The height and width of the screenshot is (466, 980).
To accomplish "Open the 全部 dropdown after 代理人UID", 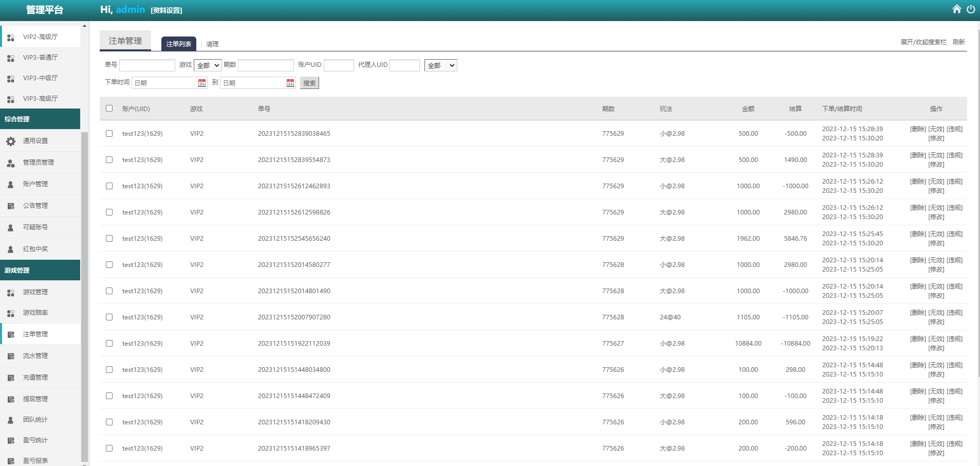I will [440, 65].
